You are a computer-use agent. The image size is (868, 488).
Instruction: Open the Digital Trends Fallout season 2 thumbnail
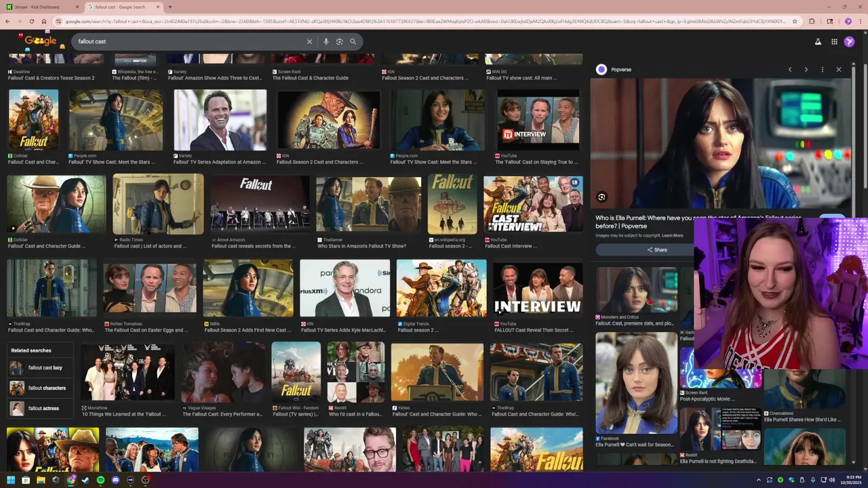coord(441,288)
